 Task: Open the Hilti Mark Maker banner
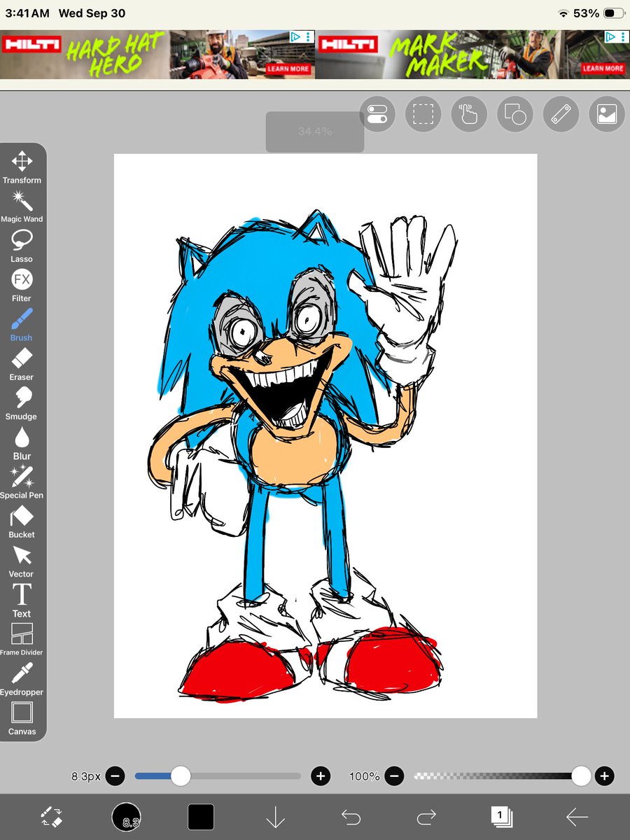(x=472, y=54)
